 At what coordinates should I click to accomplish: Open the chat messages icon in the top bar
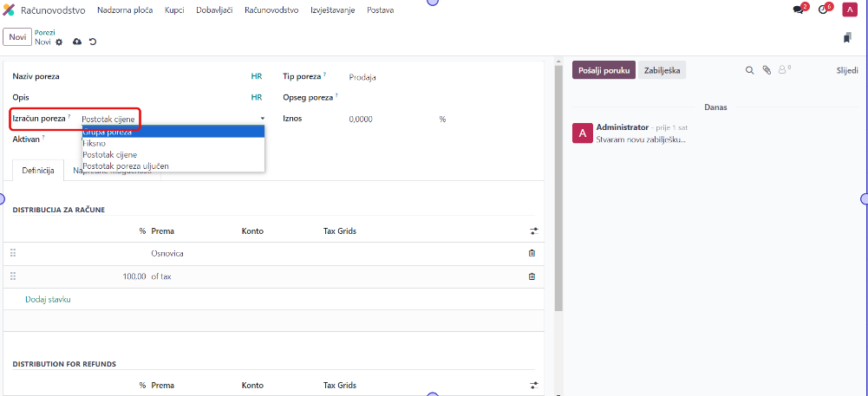pos(799,10)
